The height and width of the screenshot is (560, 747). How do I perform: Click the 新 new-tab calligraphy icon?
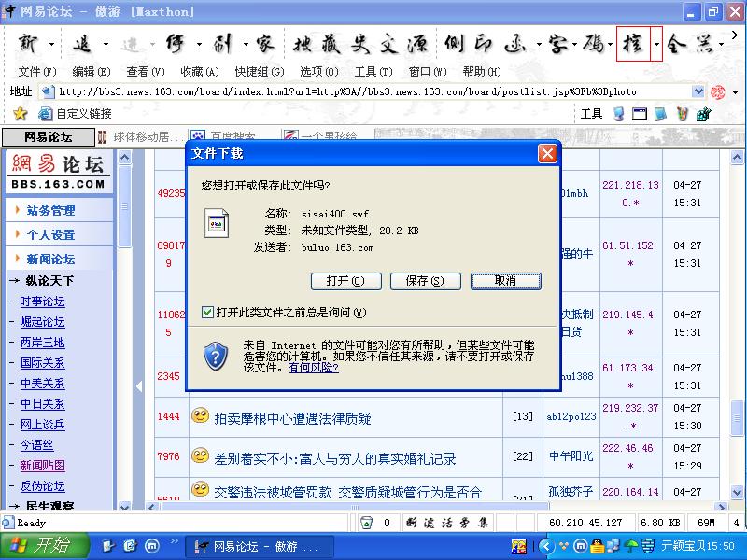point(29,44)
